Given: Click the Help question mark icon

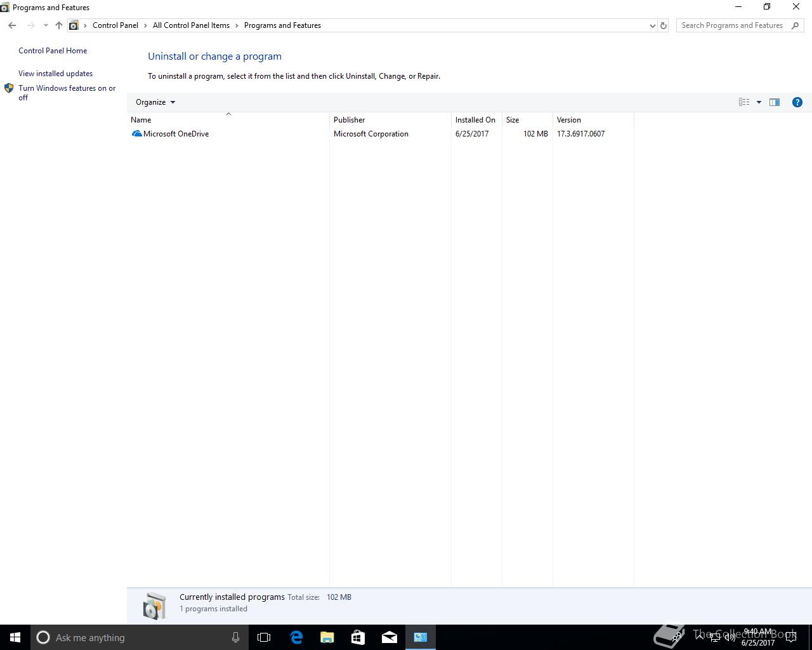Looking at the screenshot, I should pyautogui.click(x=797, y=102).
